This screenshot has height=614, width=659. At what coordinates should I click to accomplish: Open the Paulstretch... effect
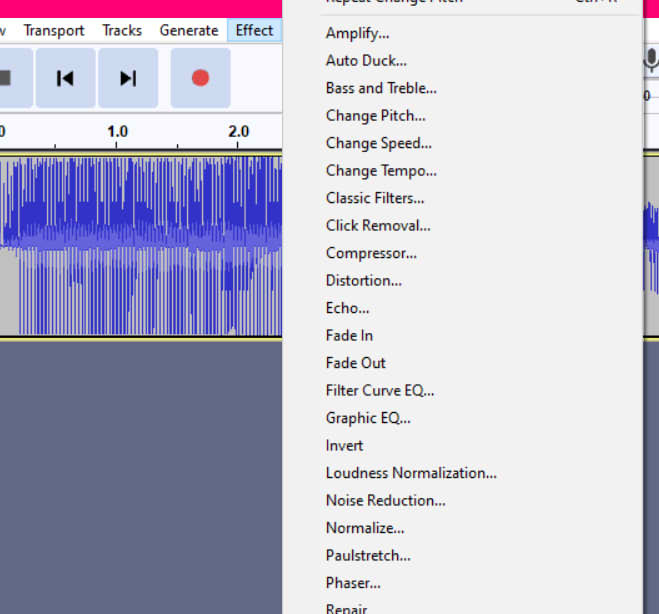coord(462,555)
